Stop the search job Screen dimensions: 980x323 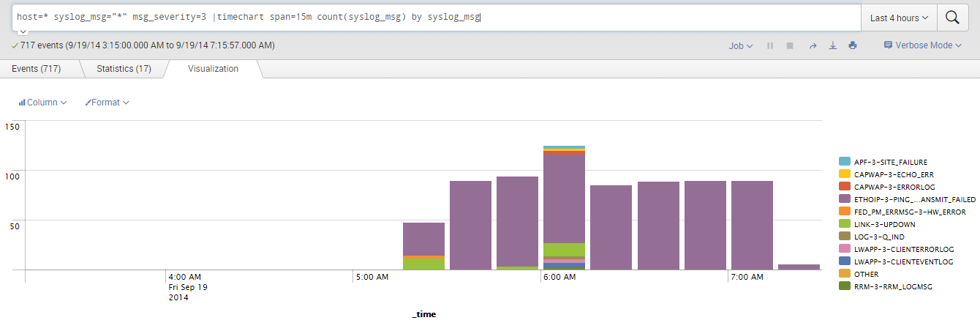(790, 45)
